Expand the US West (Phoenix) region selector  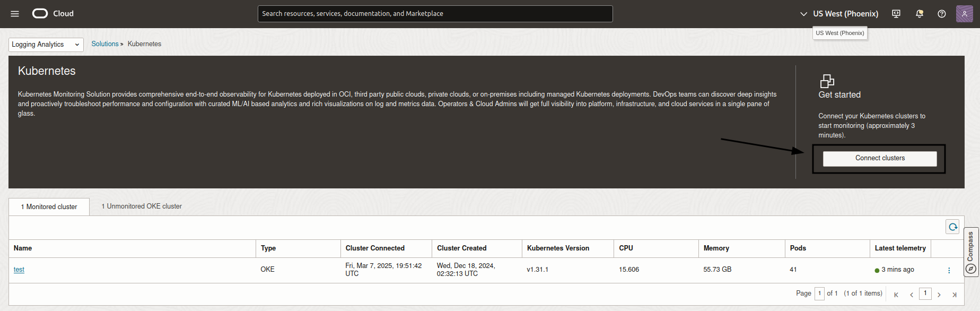tap(839, 14)
